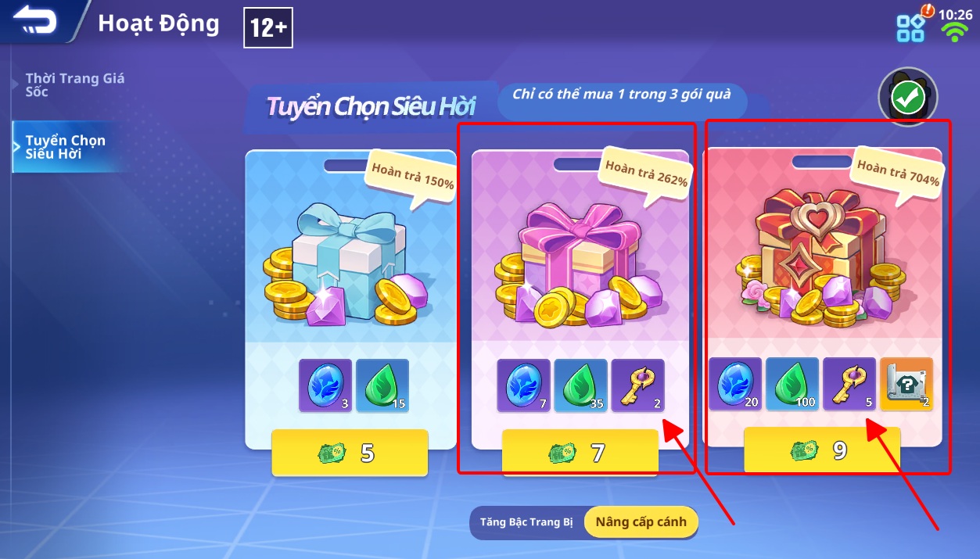Tap green leaf item with count 15

382,385
